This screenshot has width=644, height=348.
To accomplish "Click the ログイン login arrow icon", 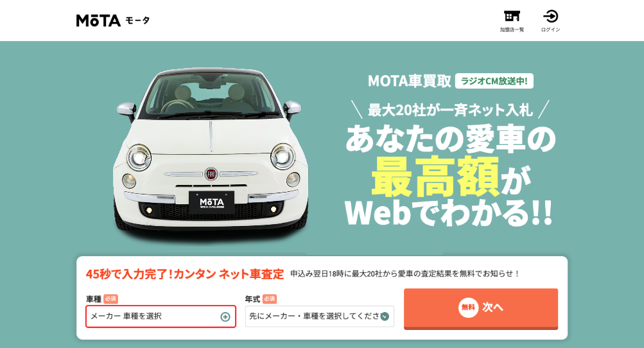I will (550, 17).
